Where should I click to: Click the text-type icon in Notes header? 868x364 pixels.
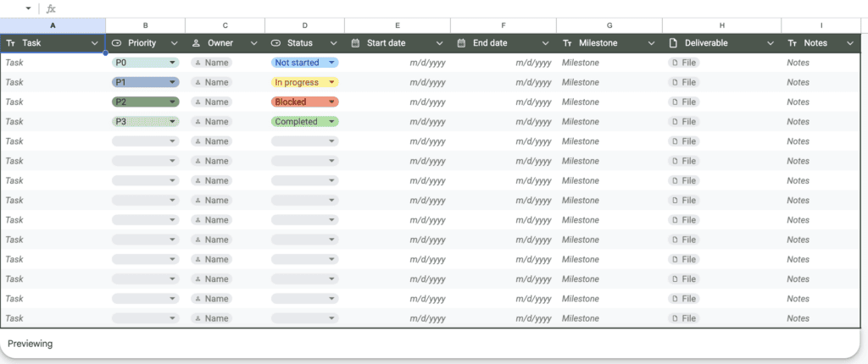click(x=793, y=43)
